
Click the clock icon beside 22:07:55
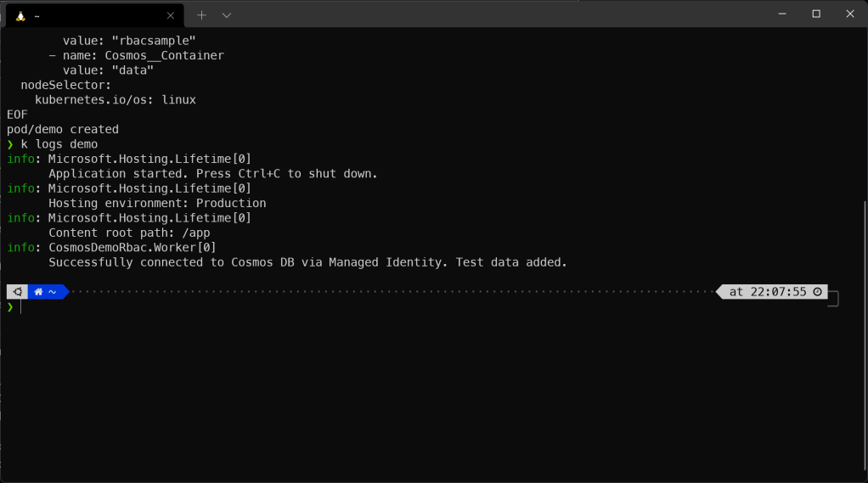[817, 292]
